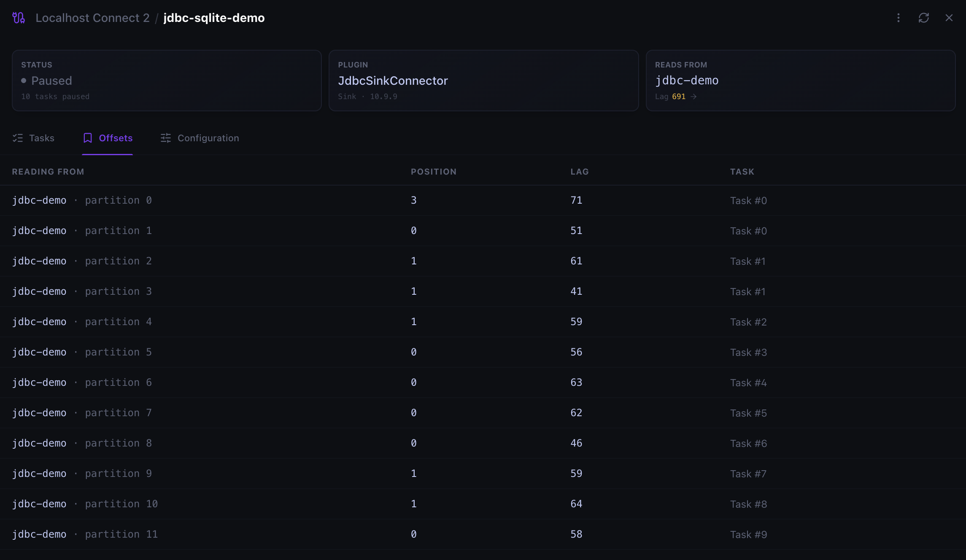
Task: Click the connector logo icon in header
Action: (x=19, y=18)
